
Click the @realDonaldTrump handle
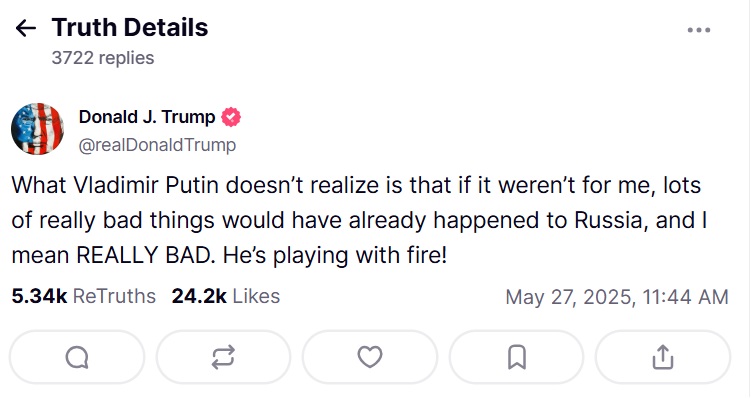157,145
